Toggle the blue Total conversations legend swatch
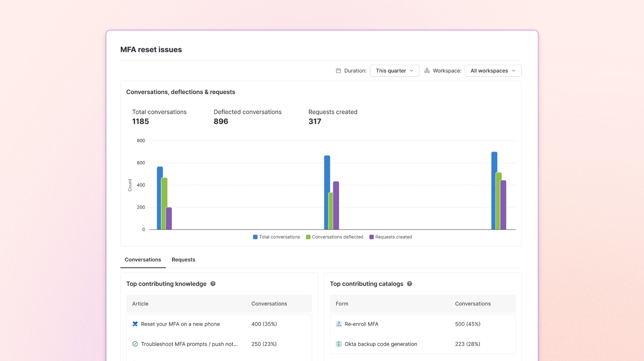 click(255, 237)
